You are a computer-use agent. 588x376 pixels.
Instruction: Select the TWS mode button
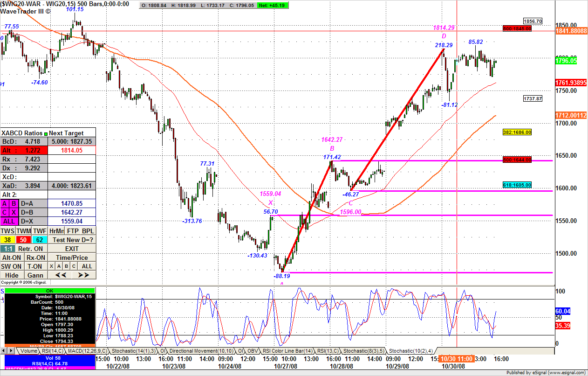[x=7, y=231]
